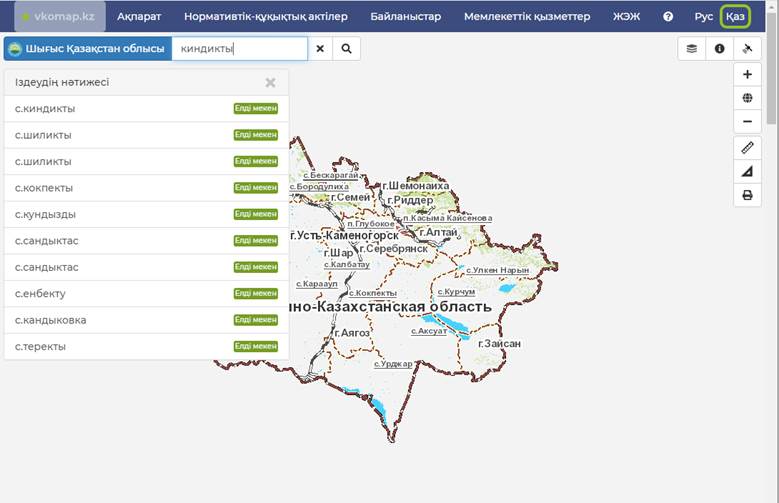
Task: Zoom in on the map
Action: [x=747, y=75]
